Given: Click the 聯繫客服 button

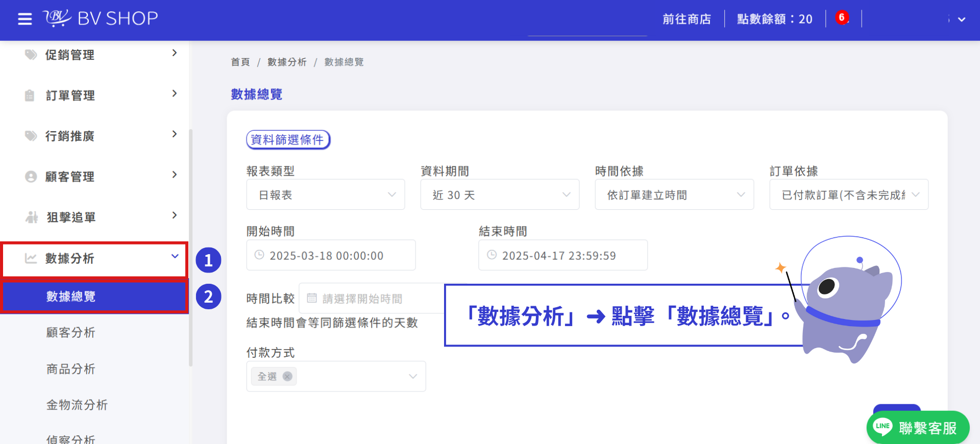Looking at the screenshot, I should tap(918, 427).
